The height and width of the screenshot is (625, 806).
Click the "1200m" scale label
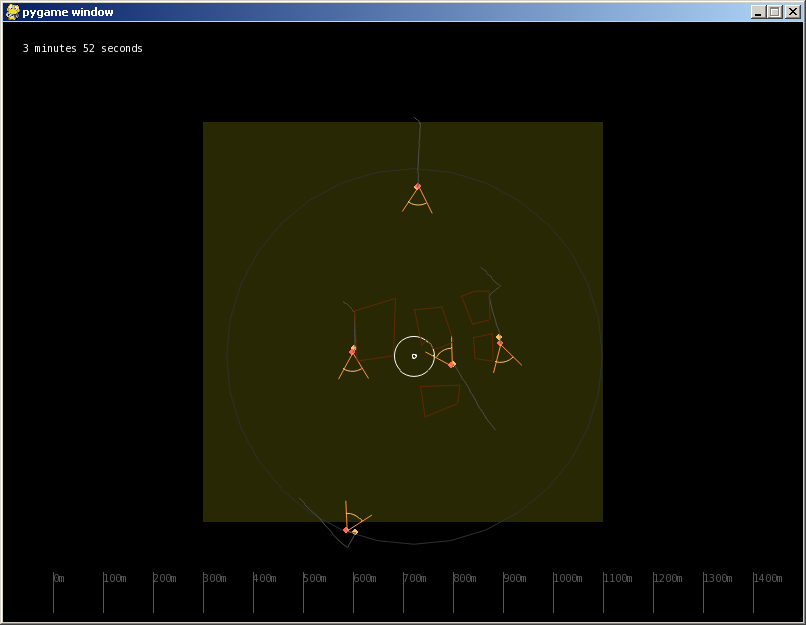coord(668,578)
